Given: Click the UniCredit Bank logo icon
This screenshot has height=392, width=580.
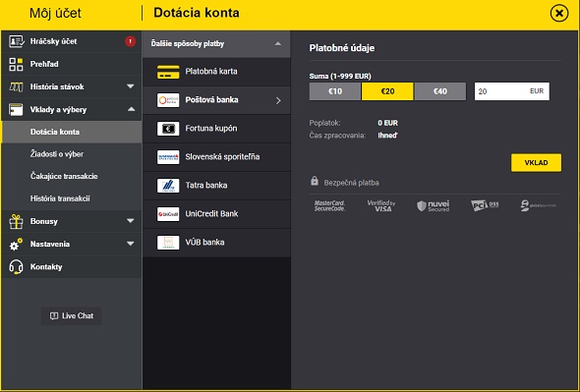Looking at the screenshot, I should 168,214.
